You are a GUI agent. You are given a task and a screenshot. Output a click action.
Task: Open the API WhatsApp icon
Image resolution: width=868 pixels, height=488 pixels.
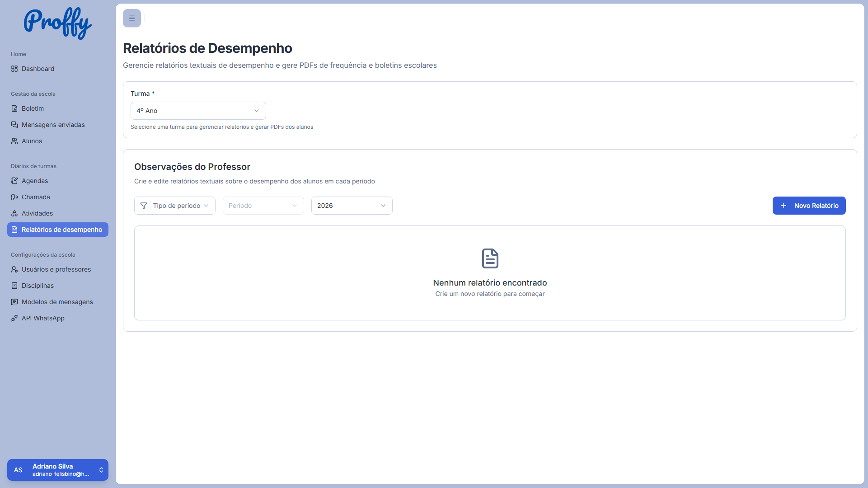(14, 318)
